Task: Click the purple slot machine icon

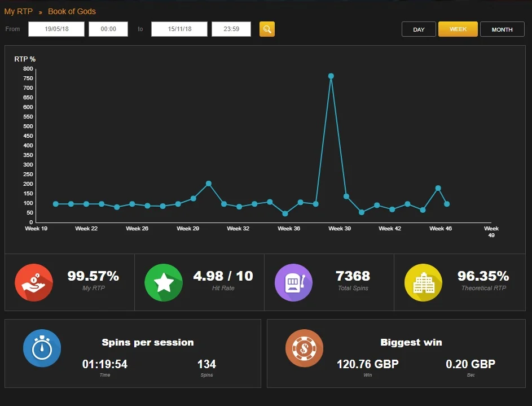Action: (x=293, y=282)
